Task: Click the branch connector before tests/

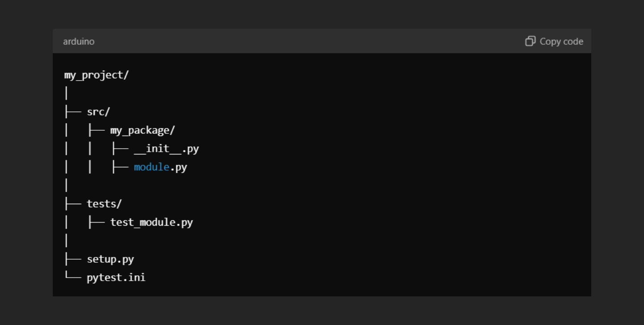Action: 73,204
